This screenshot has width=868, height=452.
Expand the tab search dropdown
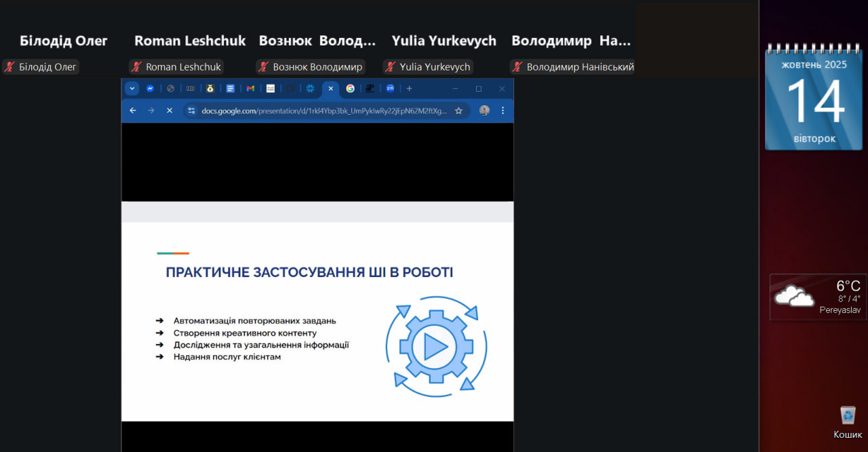tap(132, 88)
